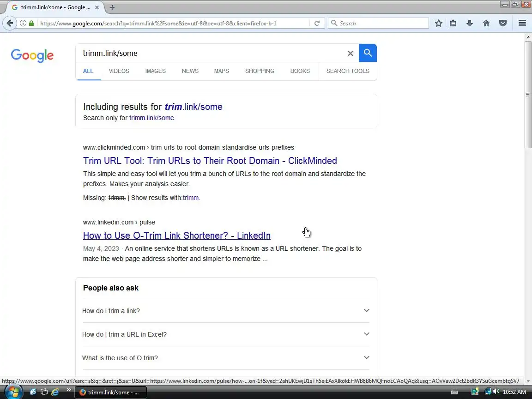
Task: Expand 'How do I trim a URL in Excel?'
Action: click(x=226, y=334)
